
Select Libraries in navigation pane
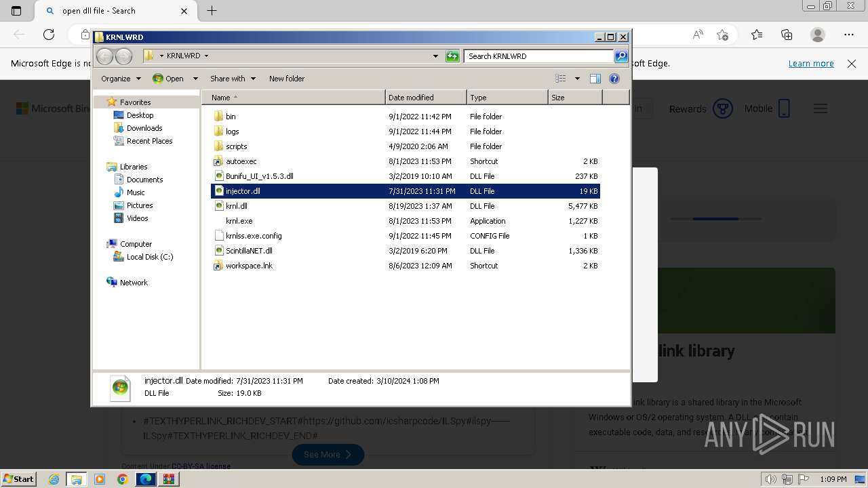coord(134,167)
